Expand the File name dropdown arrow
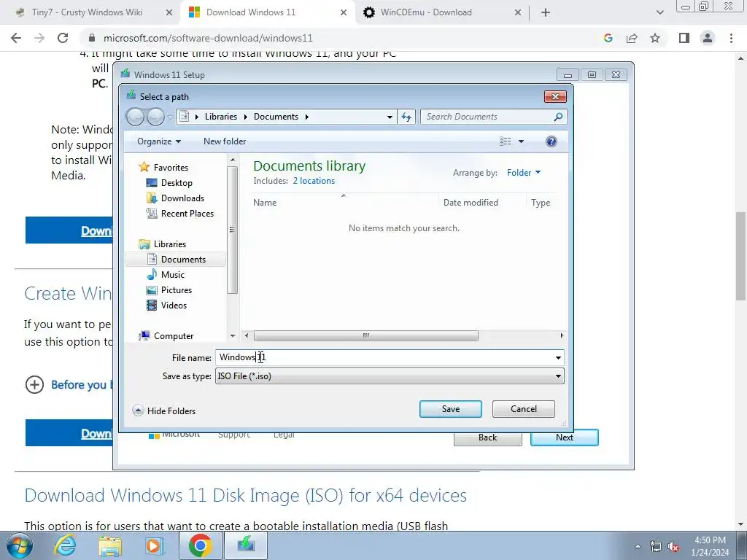Screen dimensions: 747x560 click(x=558, y=357)
